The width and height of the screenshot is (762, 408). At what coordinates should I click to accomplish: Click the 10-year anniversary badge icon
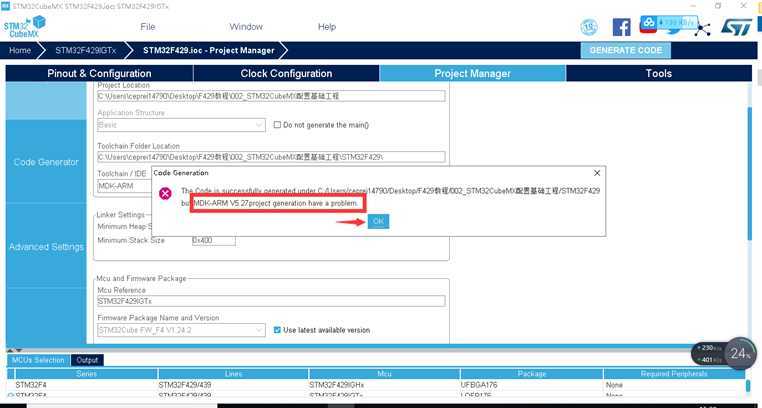(x=589, y=27)
